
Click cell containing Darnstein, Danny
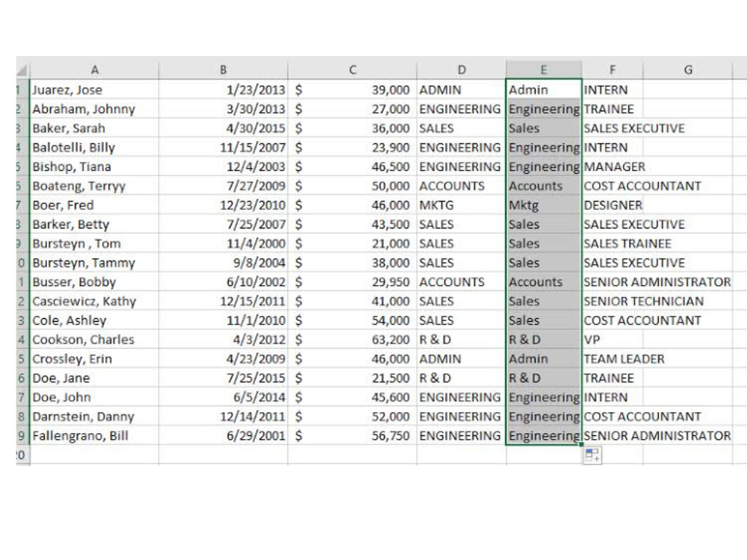click(x=94, y=416)
